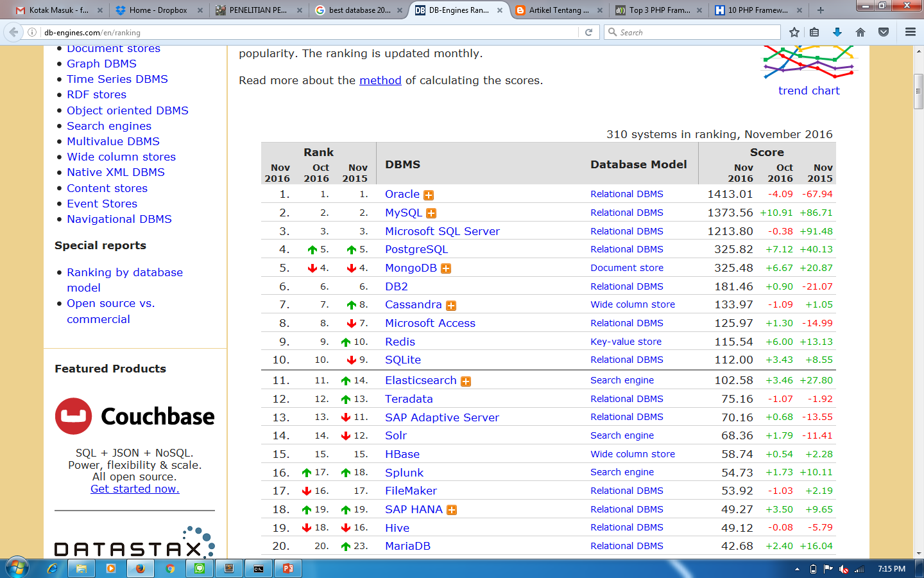This screenshot has height=578, width=924.
Task: Click the trend chart thumbnail image
Action: 810,62
